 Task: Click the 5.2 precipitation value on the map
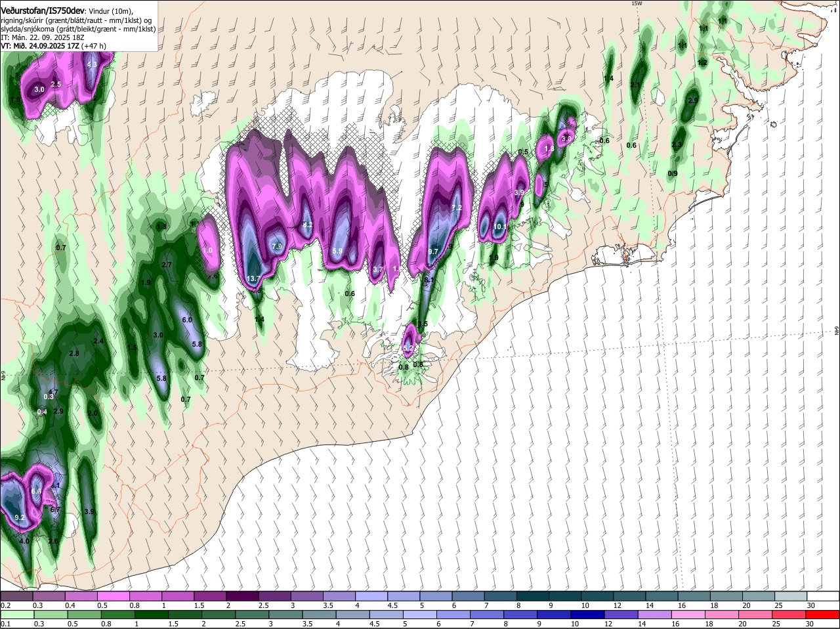click(x=408, y=347)
